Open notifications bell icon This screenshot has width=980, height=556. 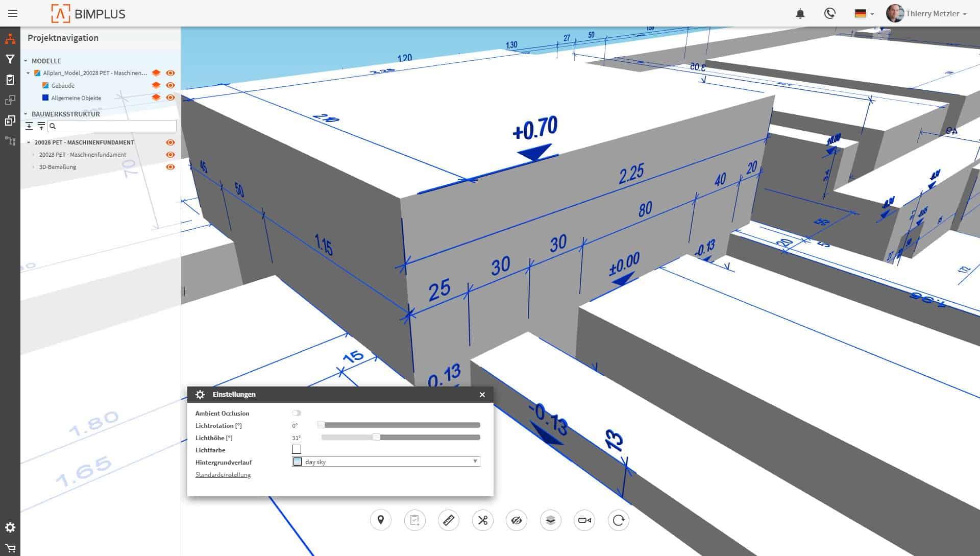800,14
